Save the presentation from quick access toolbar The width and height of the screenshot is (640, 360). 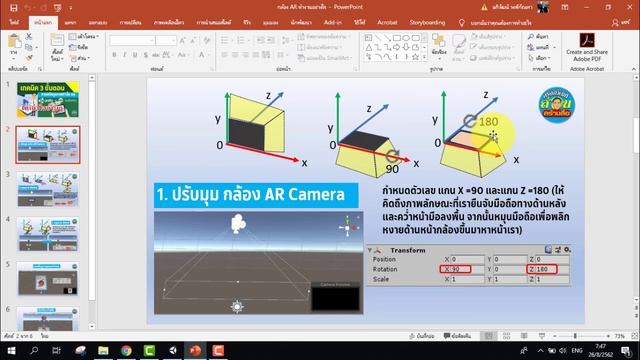pos(13,8)
